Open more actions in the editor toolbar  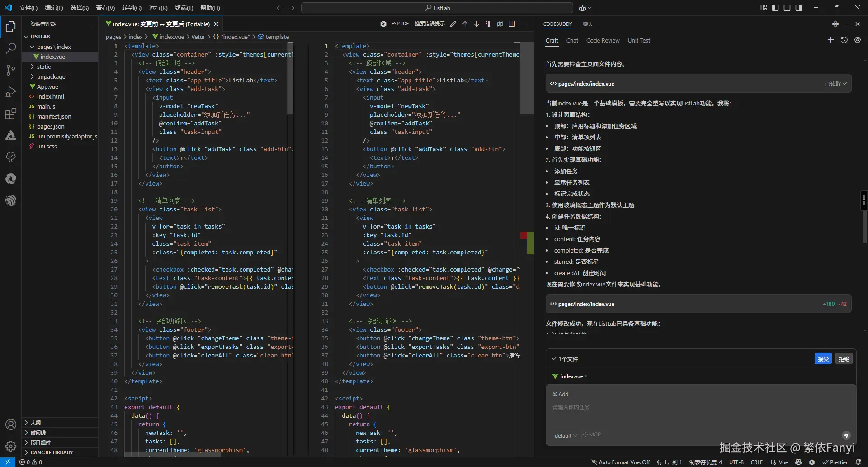pyautogui.click(x=524, y=24)
